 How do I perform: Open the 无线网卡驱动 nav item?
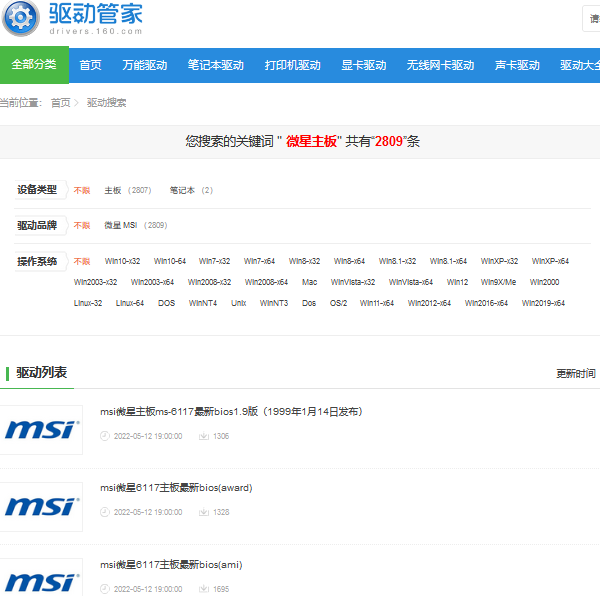click(x=440, y=65)
